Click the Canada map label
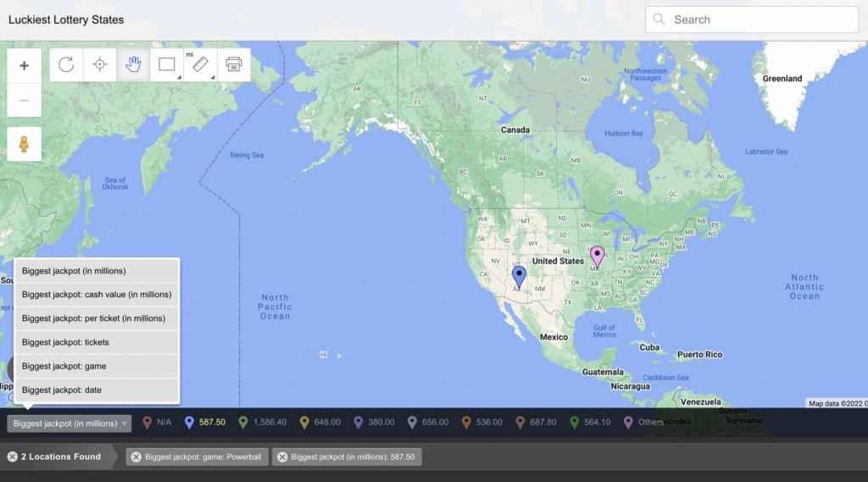This screenshot has height=482, width=868. 515,130
